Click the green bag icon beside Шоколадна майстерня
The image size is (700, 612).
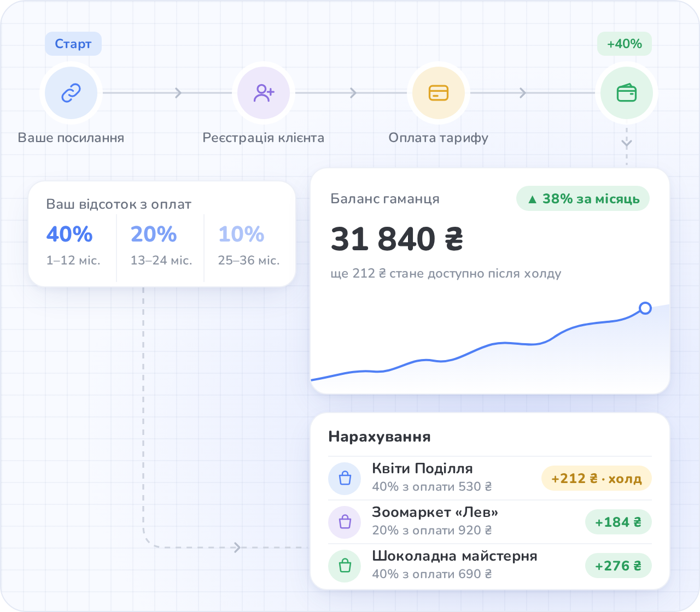tap(345, 566)
